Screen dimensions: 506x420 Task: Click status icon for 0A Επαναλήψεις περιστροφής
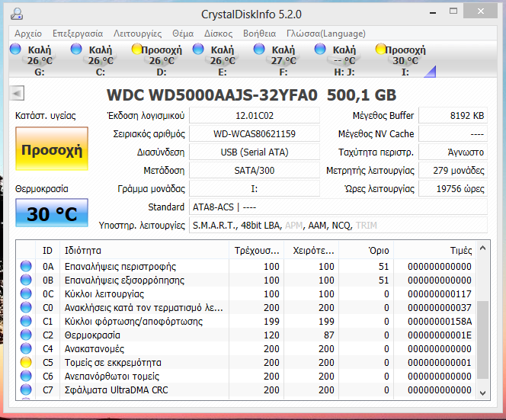point(26,266)
